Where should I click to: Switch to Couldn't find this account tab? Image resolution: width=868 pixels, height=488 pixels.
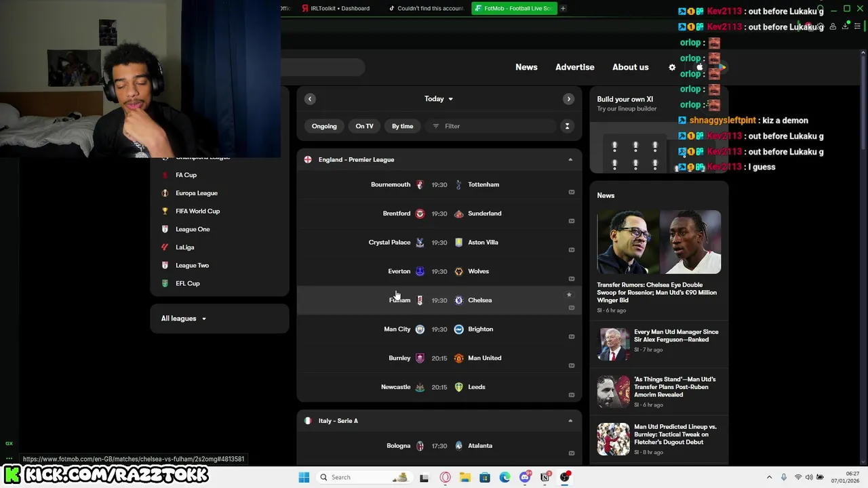[426, 8]
